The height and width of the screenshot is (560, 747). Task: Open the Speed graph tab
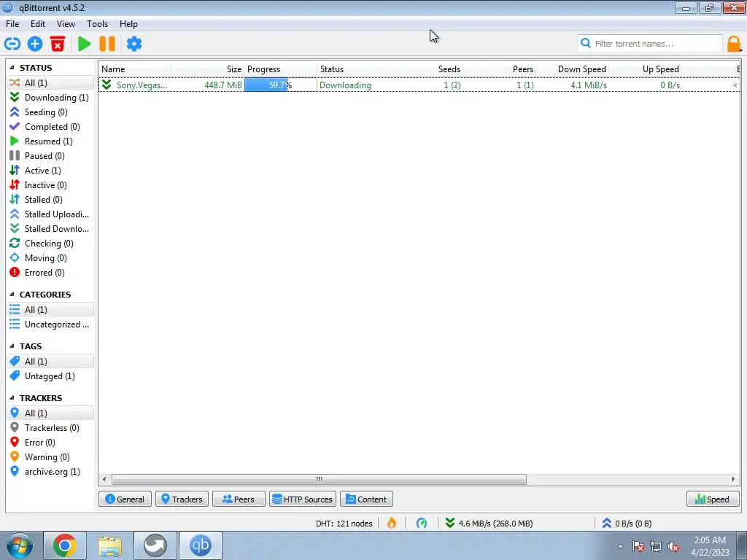click(713, 499)
